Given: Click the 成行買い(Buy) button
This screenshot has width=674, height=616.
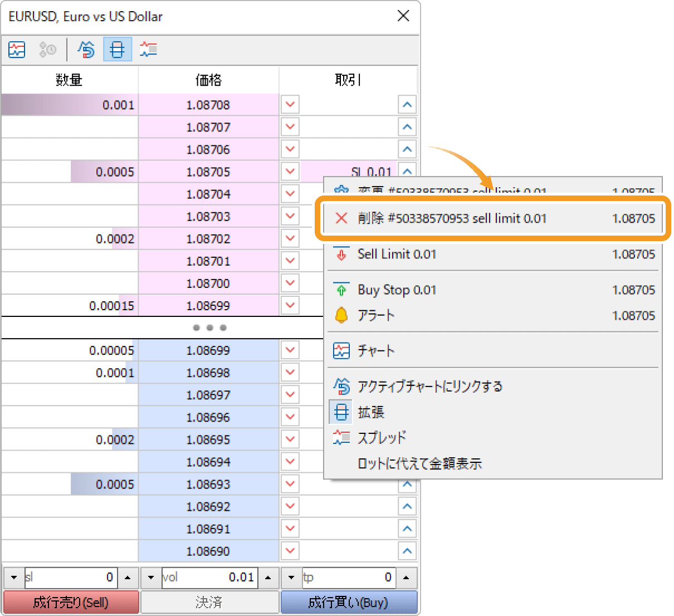Looking at the screenshot, I should point(349,602).
